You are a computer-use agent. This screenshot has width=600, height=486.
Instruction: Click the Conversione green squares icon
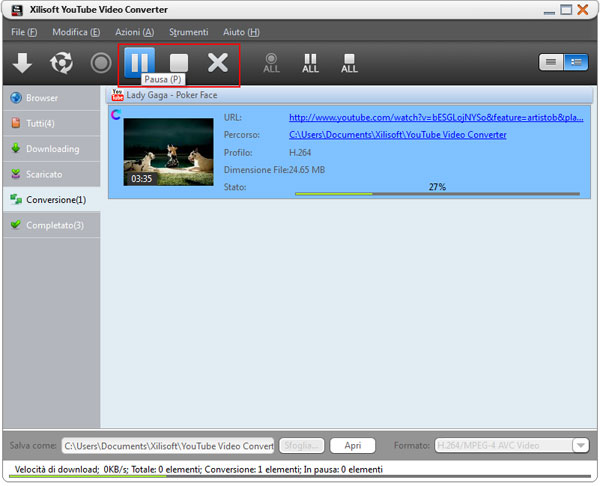click(x=16, y=199)
